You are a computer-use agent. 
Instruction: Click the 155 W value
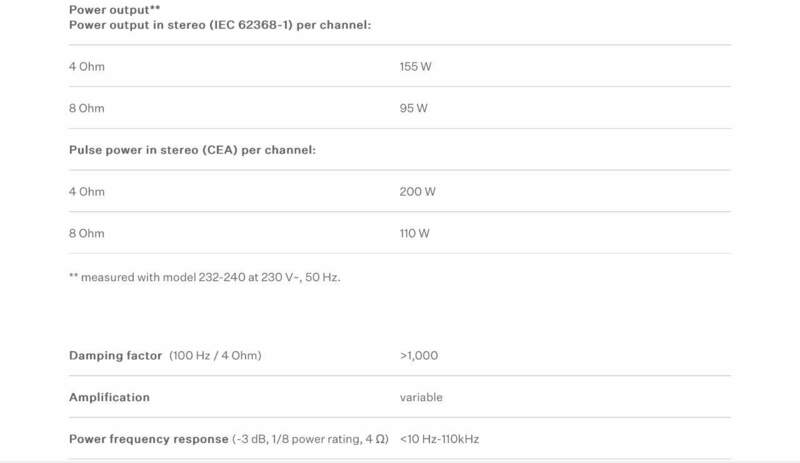point(415,66)
